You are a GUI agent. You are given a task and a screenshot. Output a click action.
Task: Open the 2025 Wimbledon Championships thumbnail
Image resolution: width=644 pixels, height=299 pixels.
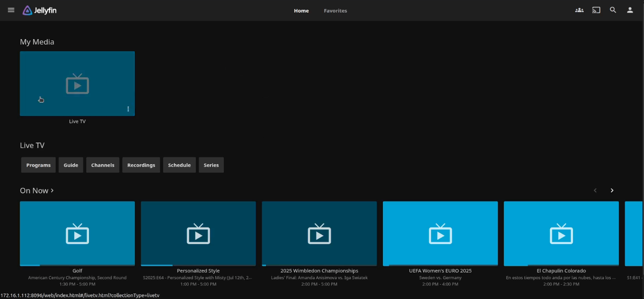319,234
